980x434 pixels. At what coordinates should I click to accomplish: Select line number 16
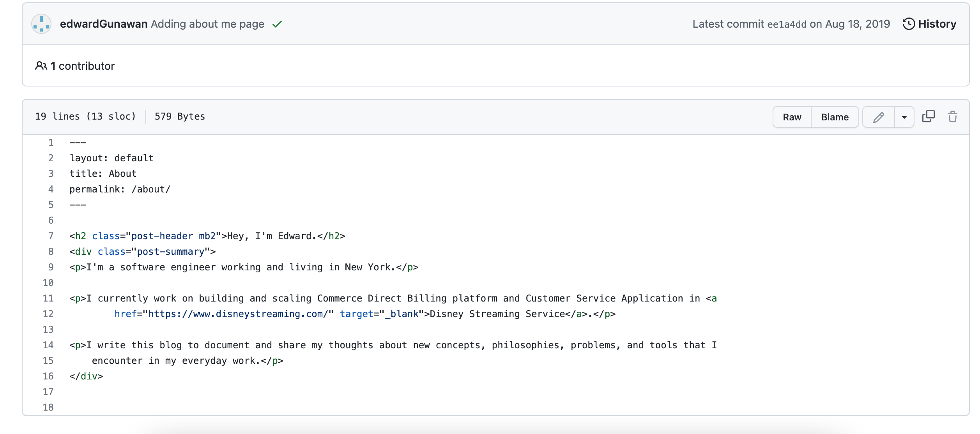(48, 376)
